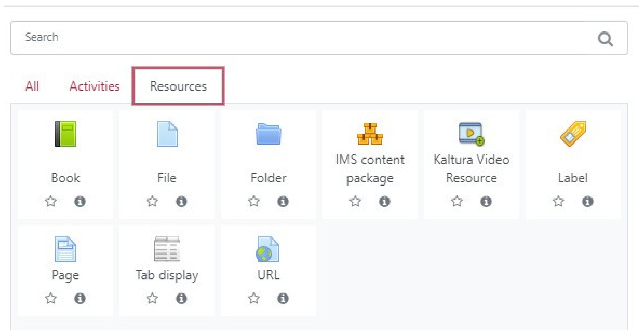Select the Page resource icon
The image size is (644, 336).
click(x=66, y=249)
